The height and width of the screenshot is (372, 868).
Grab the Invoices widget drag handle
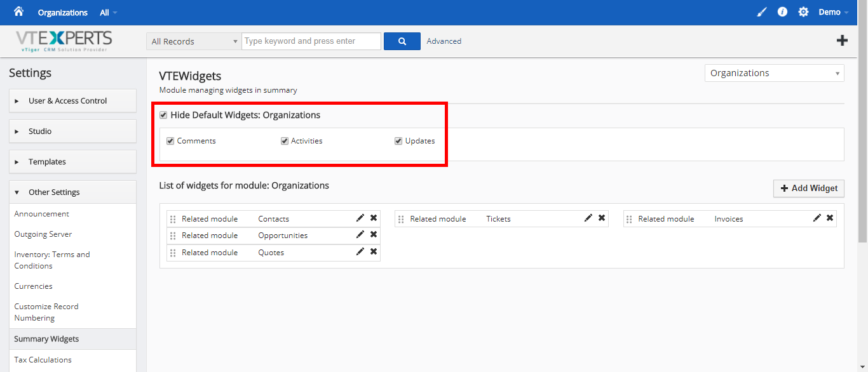click(629, 219)
